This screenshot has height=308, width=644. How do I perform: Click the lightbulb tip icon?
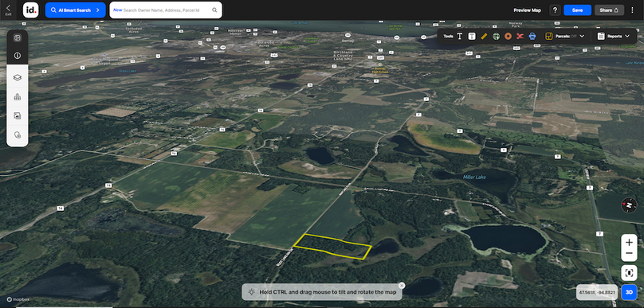point(251,292)
